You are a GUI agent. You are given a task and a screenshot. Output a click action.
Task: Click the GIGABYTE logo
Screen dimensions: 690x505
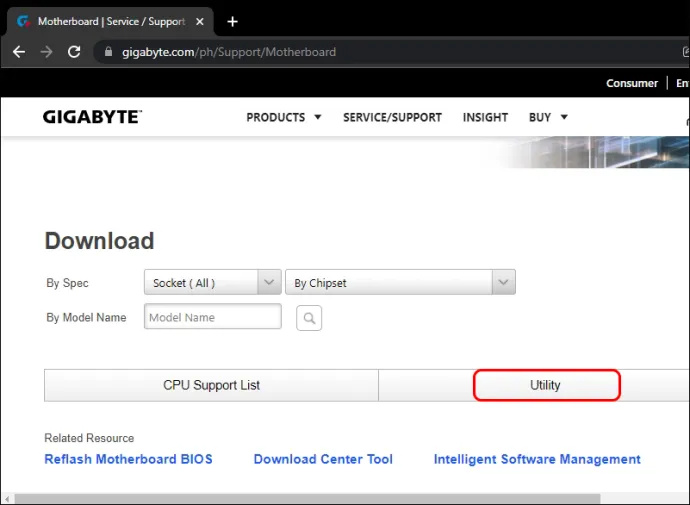point(92,117)
